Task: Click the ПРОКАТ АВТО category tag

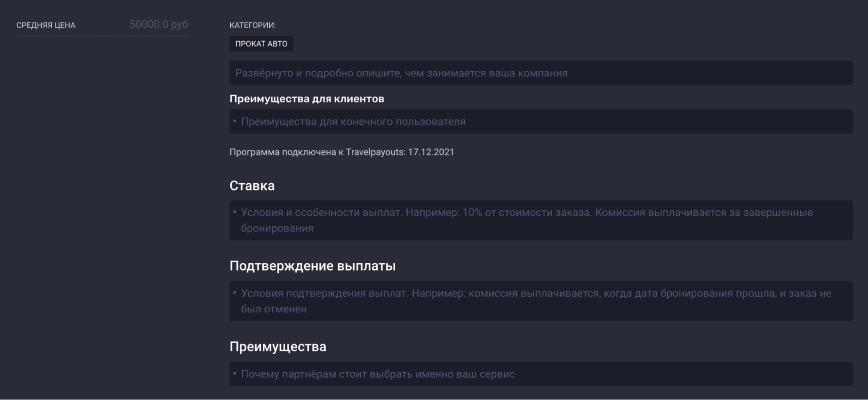Action: pos(261,44)
